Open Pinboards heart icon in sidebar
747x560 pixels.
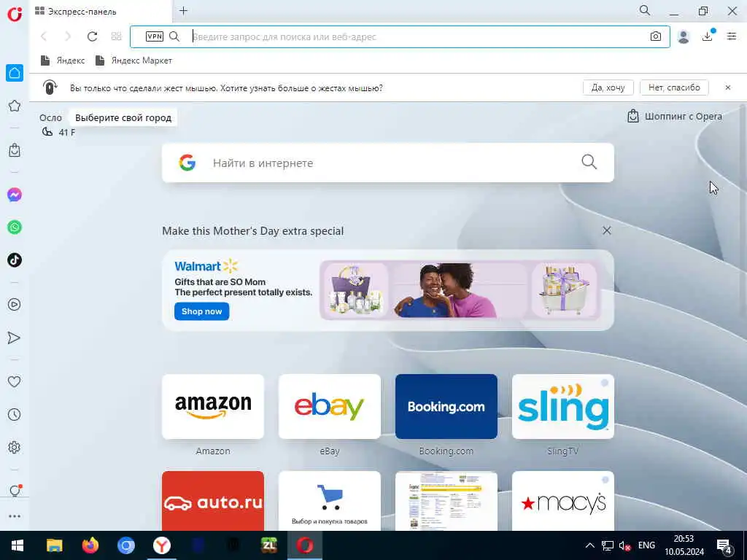pyautogui.click(x=15, y=381)
